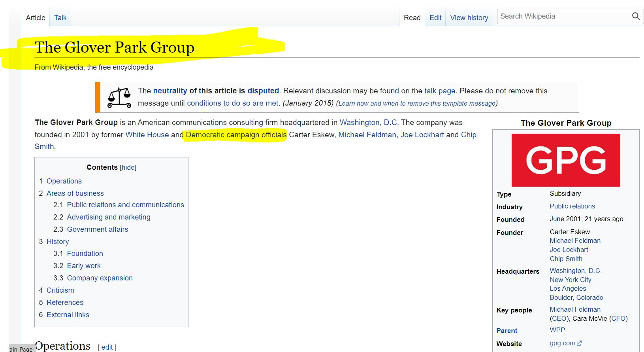
Task: Jump to Operations in contents
Action: click(64, 181)
